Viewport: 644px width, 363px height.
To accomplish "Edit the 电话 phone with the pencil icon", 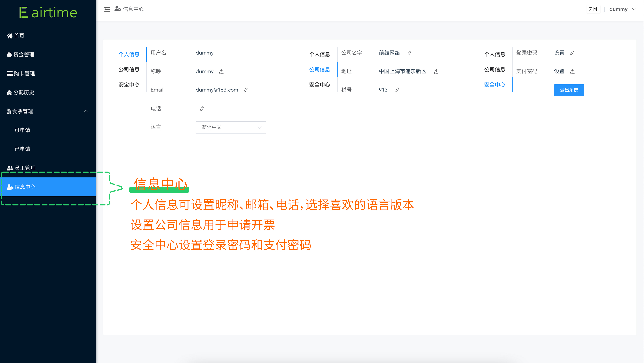I will tap(202, 109).
